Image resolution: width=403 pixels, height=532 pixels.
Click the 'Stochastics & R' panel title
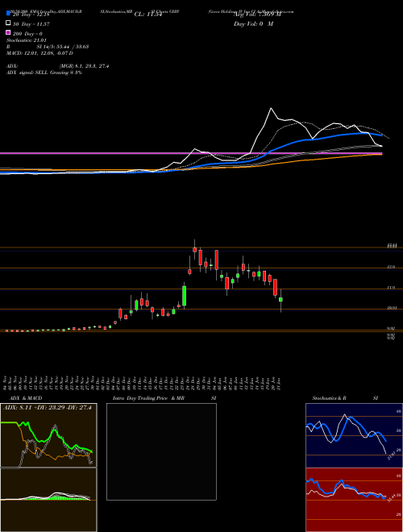[329, 398]
